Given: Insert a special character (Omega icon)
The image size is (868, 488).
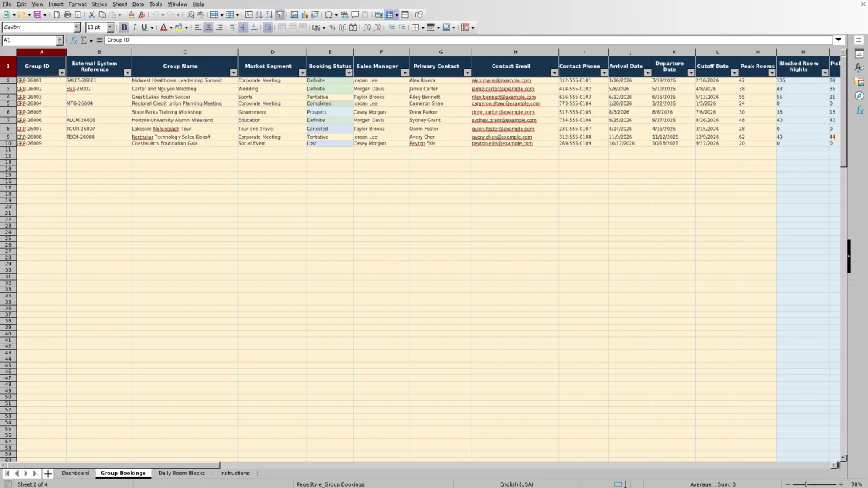Looking at the screenshot, I should click(328, 14).
